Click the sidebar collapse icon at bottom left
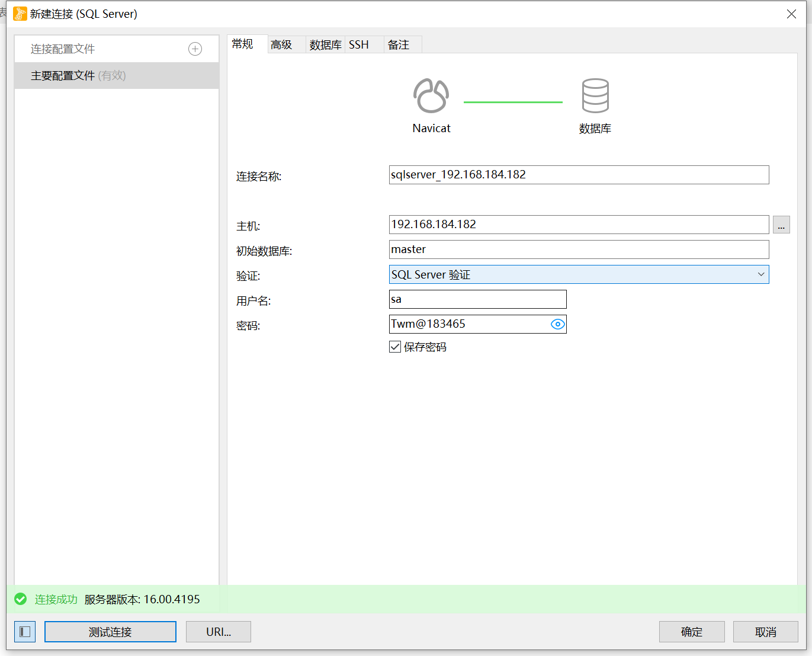The image size is (812, 656). pyautogui.click(x=24, y=631)
